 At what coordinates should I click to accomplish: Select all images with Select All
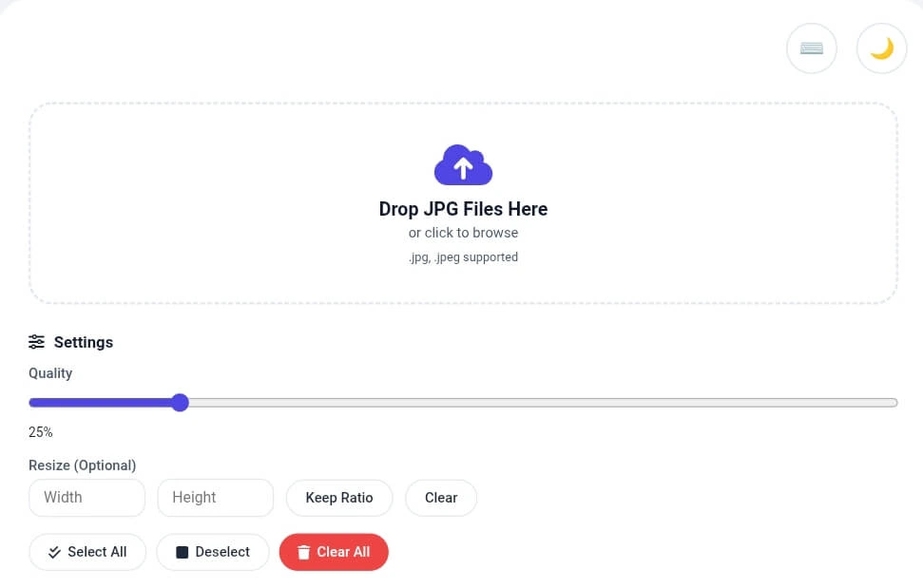pyautogui.click(x=87, y=552)
